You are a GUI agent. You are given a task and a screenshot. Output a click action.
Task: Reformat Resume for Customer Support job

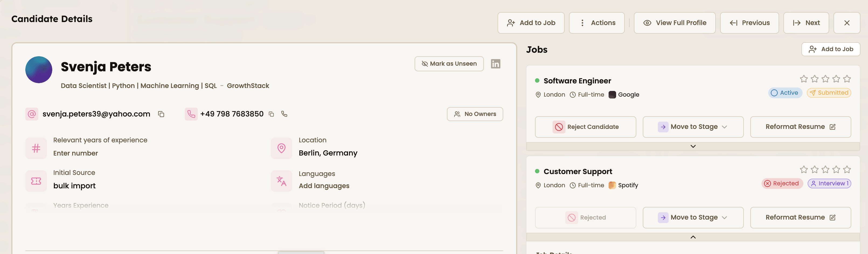pyautogui.click(x=800, y=217)
